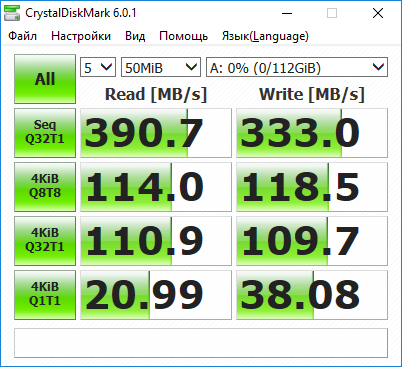Run the Seq Q32T1 test
Viewport: 402px width, 367px height.
coord(45,133)
